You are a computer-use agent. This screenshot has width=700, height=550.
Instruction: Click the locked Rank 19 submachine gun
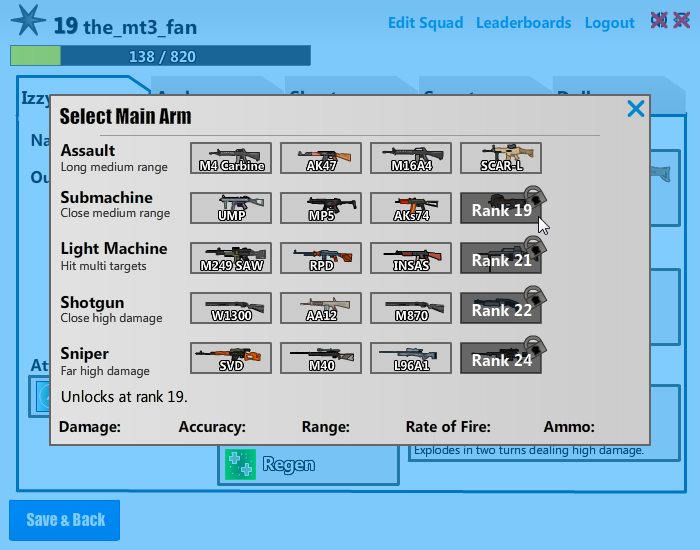pyautogui.click(x=501, y=208)
